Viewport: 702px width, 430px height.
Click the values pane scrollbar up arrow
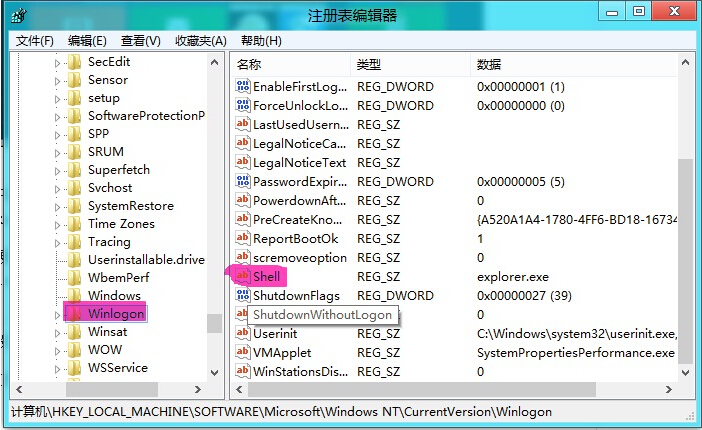pos(685,63)
